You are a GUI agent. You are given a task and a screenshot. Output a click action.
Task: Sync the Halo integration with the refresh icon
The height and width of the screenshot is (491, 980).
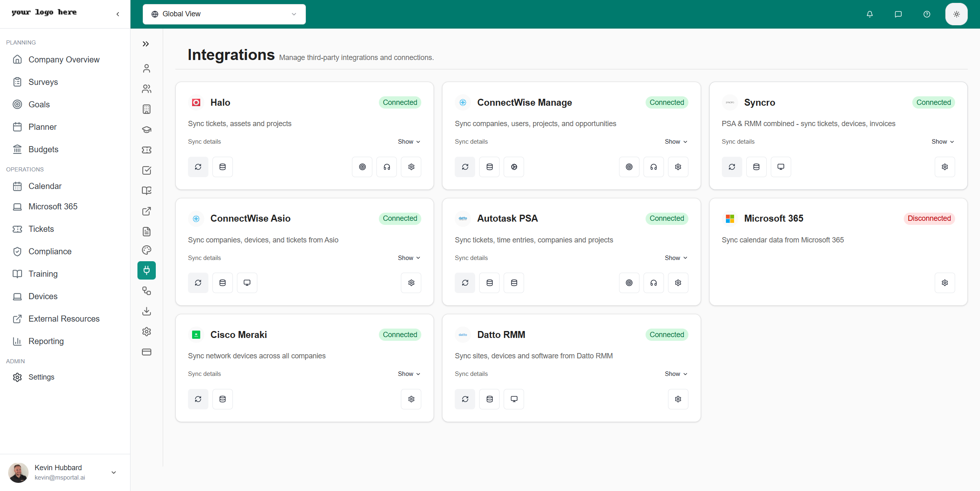point(198,167)
